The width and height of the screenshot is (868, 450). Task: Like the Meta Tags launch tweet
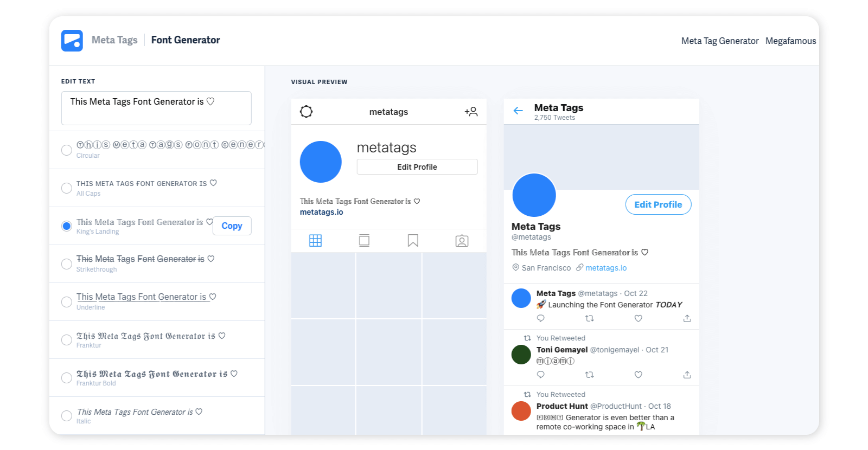(x=638, y=318)
